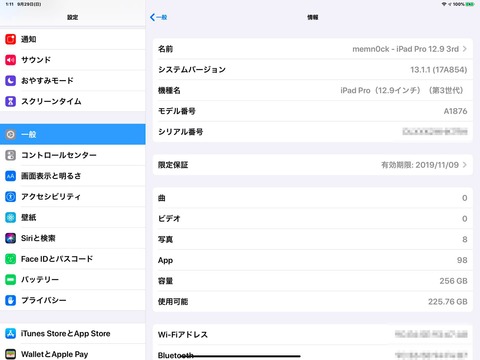Tap the 一般 gear icon
This screenshot has height=360, width=480.
tap(10, 134)
